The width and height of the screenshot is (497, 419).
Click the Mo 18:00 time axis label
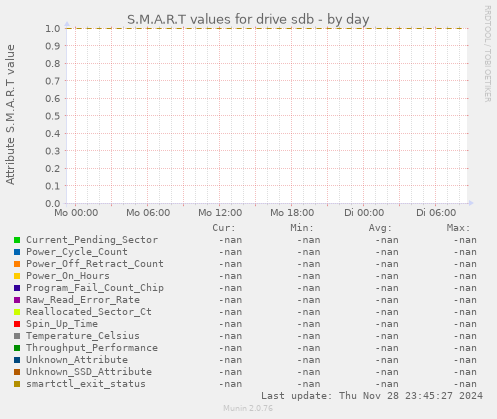pyautogui.click(x=292, y=213)
